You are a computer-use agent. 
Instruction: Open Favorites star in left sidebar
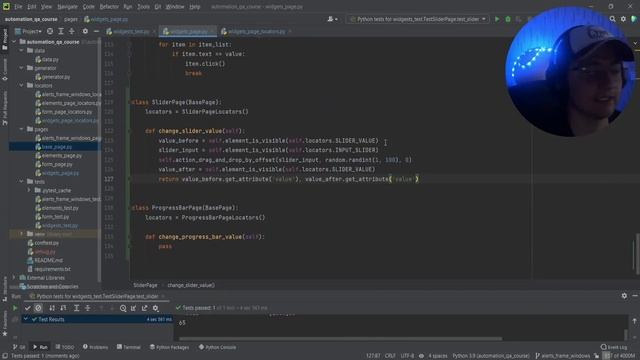[4, 323]
